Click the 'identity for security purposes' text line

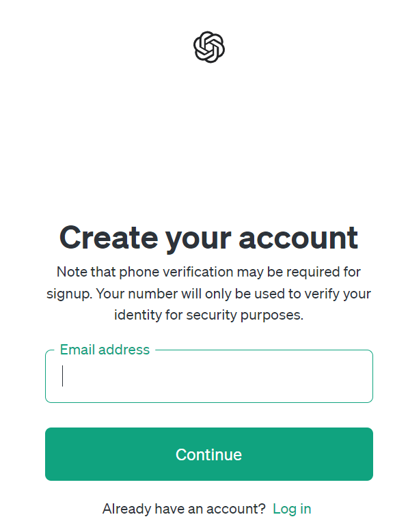pos(208,315)
